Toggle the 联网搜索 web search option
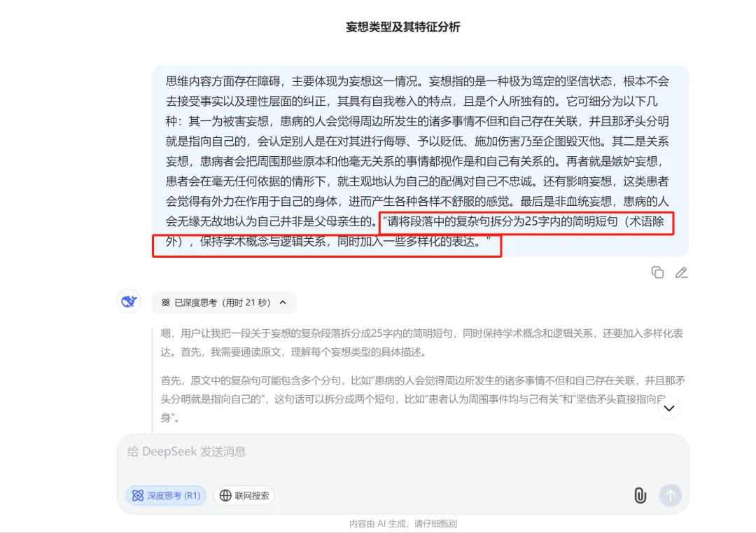 point(244,495)
